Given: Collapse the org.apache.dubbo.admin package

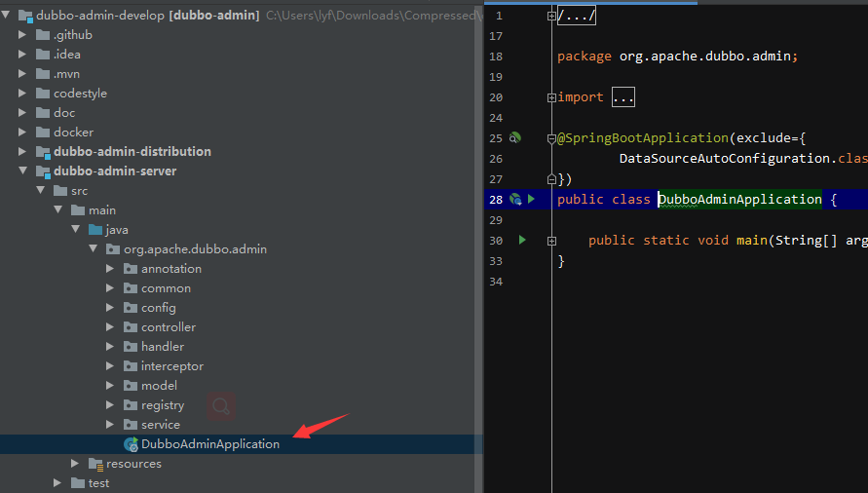Looking at the screenshot, I should [94, 248].
